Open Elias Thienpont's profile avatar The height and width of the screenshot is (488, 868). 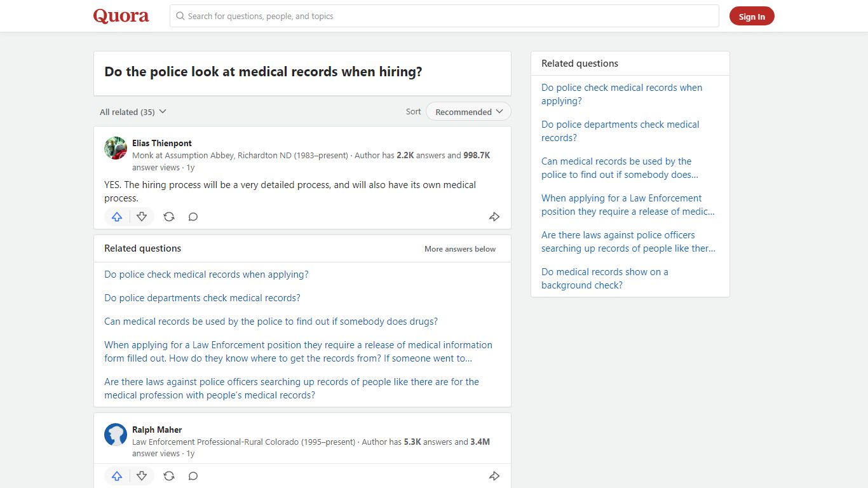coord(116,148)
